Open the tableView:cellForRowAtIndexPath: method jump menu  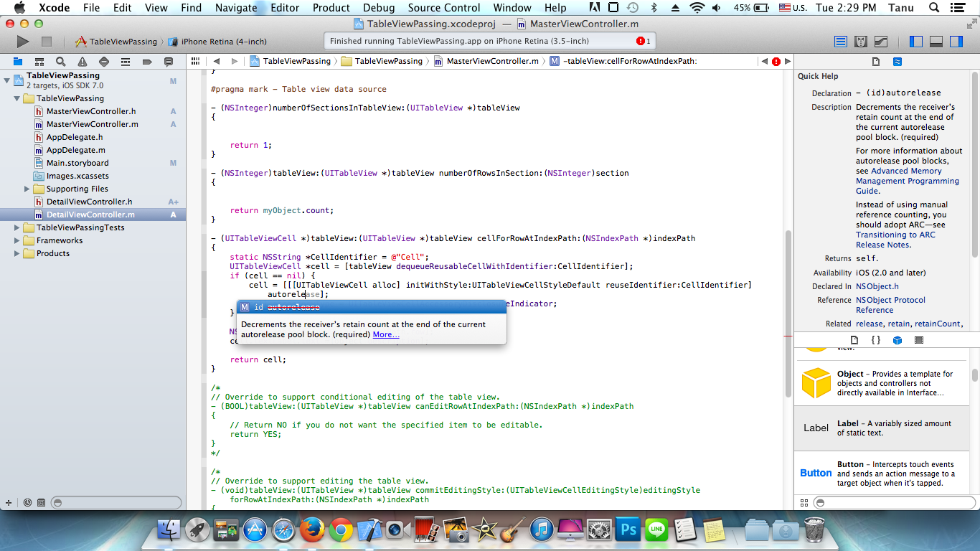(623, 62)
